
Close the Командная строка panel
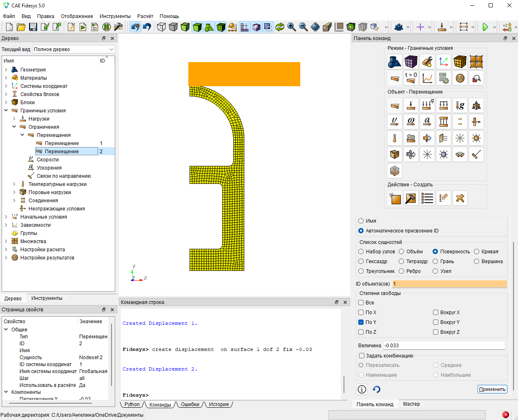click(x=345, y=302)
